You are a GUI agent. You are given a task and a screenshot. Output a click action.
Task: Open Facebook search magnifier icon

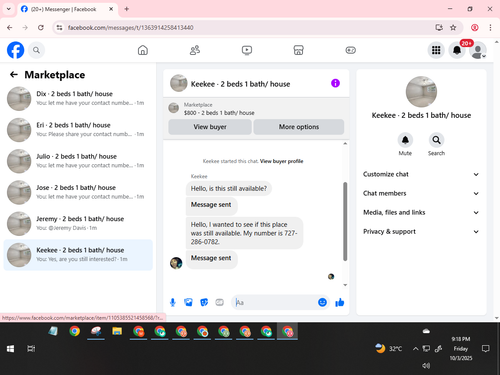pyautogui.click(x=36, y=50)
